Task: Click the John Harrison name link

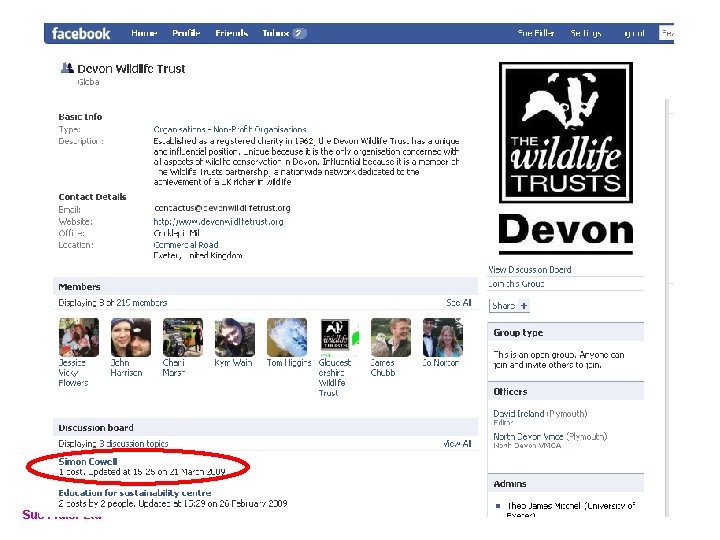Action: coord(126,367)
